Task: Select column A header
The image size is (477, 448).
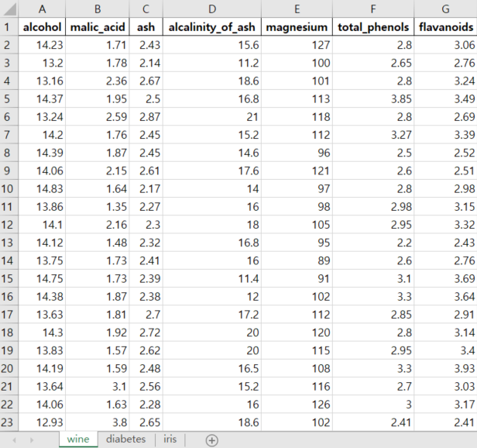Action: (42, 9)
